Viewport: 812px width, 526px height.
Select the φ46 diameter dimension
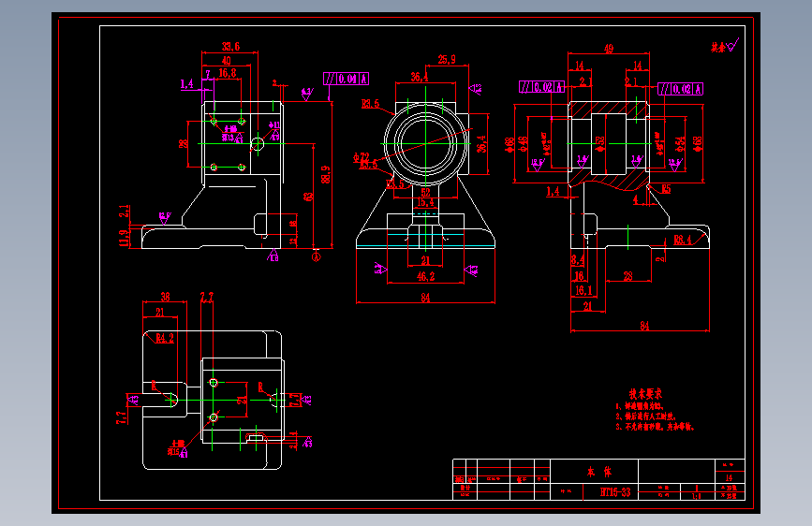point(523,144)
